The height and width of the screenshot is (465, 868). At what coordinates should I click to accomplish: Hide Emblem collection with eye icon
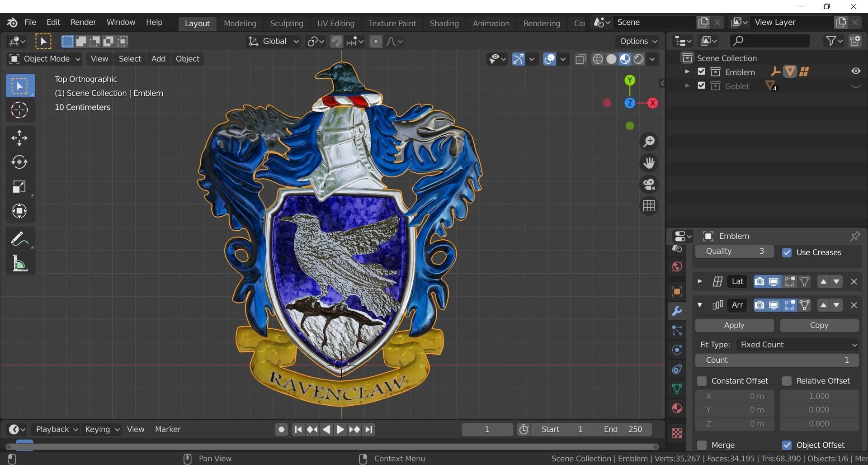(856, 71)
